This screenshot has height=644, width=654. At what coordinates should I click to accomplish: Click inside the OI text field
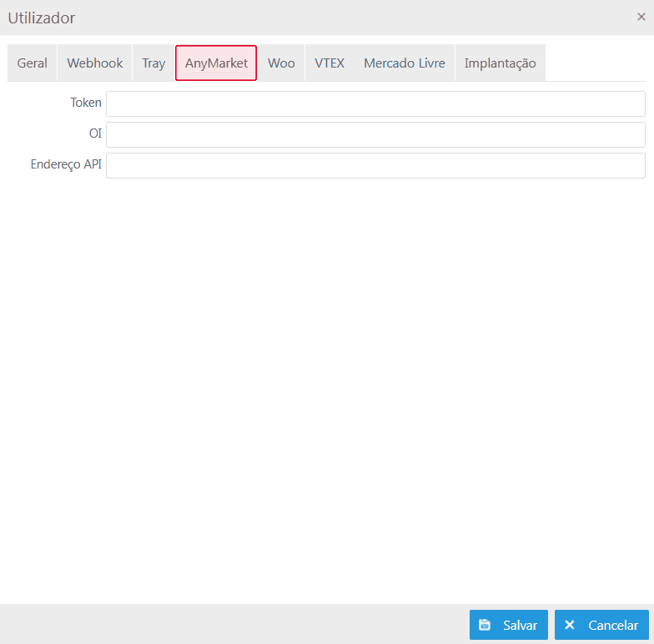pyautogui.click(x=375, y=134)
